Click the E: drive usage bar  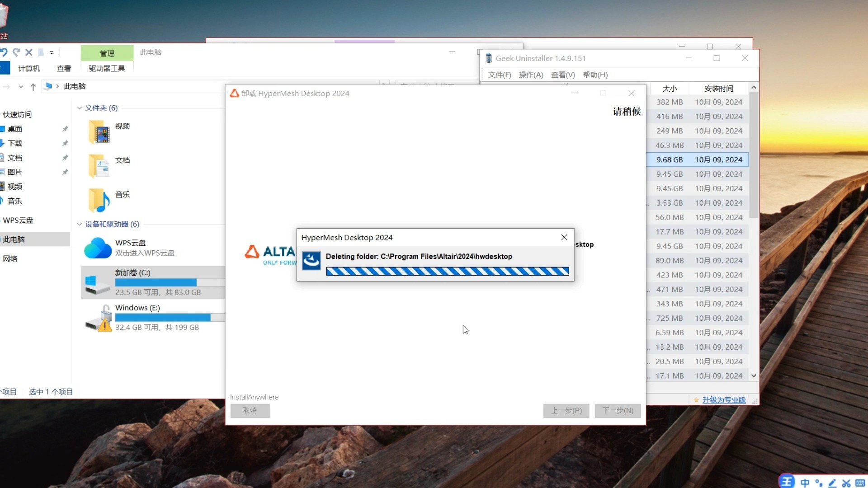pyautogui.click(x=170, y=317)
